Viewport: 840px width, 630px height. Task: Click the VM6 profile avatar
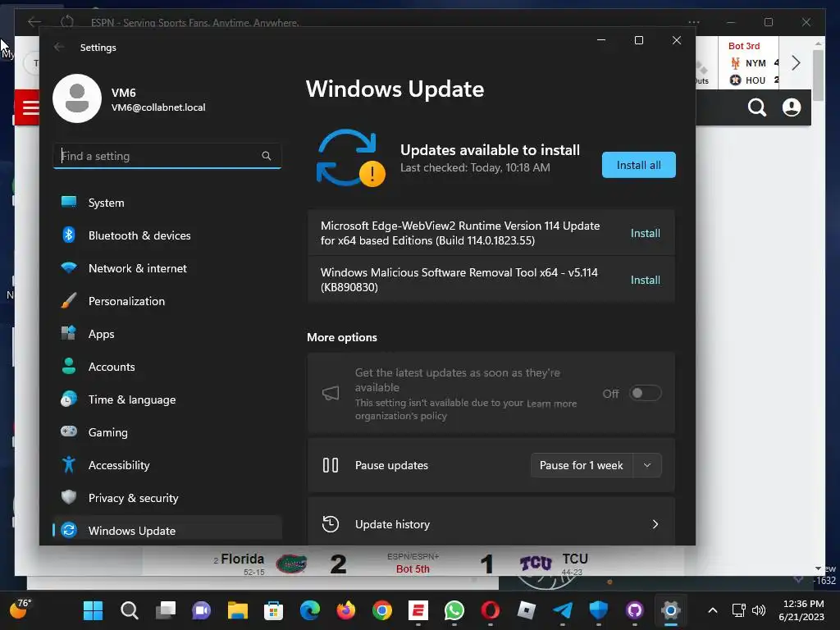click(77, 98)
